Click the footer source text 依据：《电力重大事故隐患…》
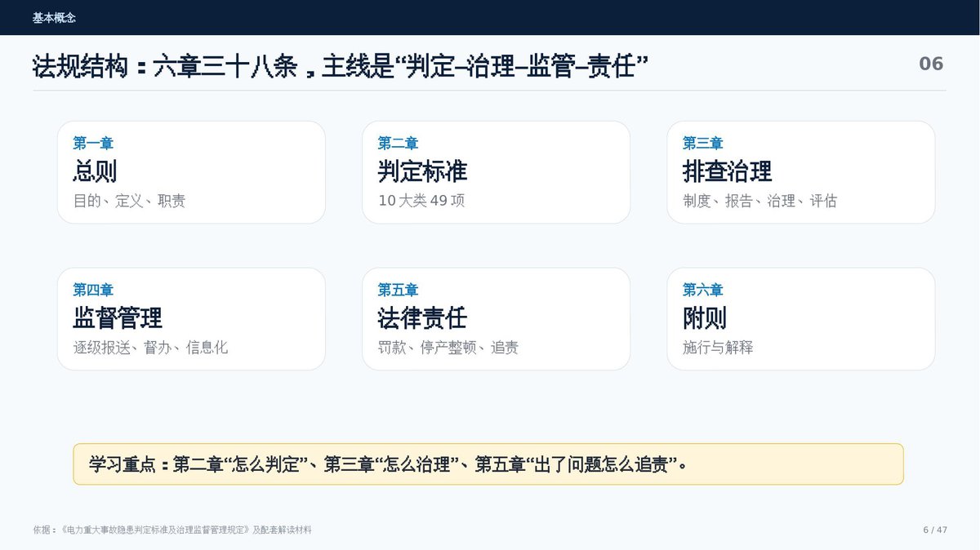The width and height of the screenshot is (980, 550). point(172,530)
